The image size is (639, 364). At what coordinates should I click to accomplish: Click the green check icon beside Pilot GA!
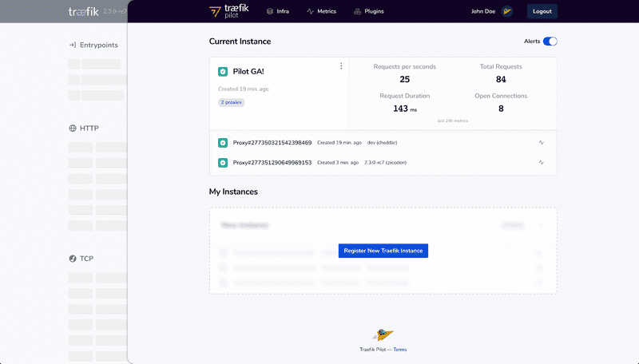coord(223,72)
